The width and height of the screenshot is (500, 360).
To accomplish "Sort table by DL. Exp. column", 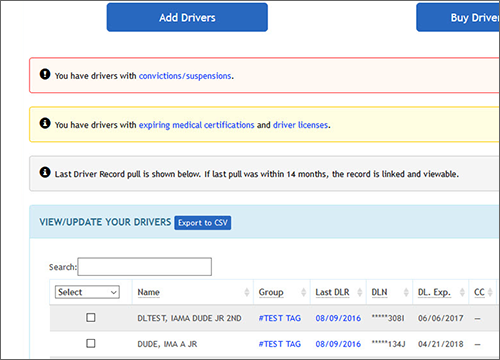I will point(434,292).
